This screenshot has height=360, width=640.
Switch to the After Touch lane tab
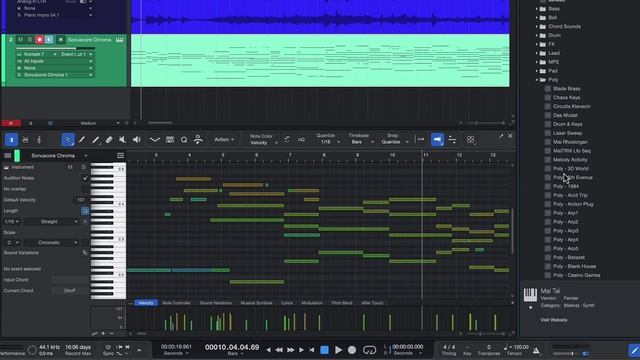[372, 303]
